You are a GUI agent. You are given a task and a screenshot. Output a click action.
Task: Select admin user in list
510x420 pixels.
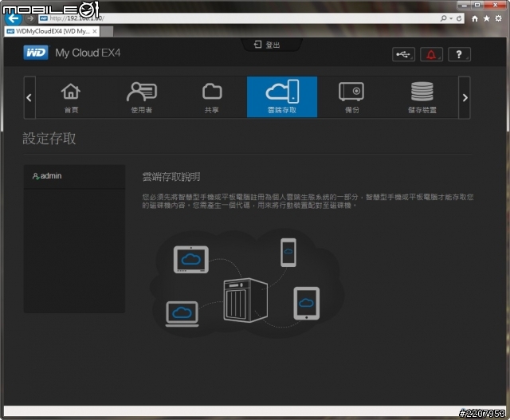(74, 176)
